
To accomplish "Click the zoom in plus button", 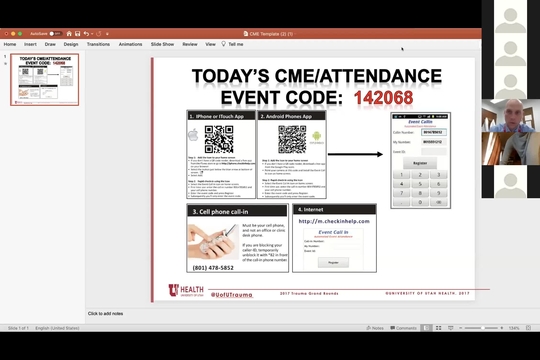I will click(x=502, y=328).
